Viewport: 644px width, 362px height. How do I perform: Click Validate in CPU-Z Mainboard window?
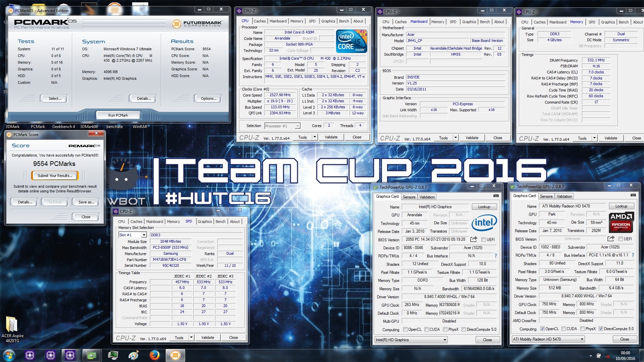(472, 138)
